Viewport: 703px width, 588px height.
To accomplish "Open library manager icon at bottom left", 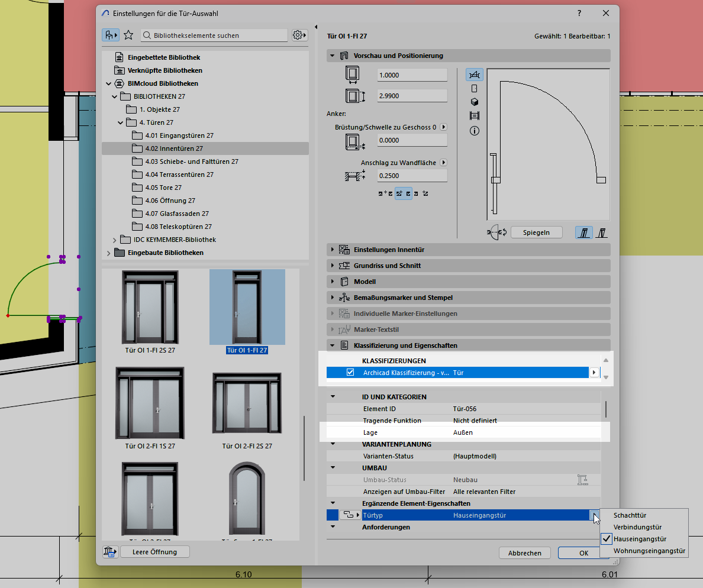I will 109,552.
